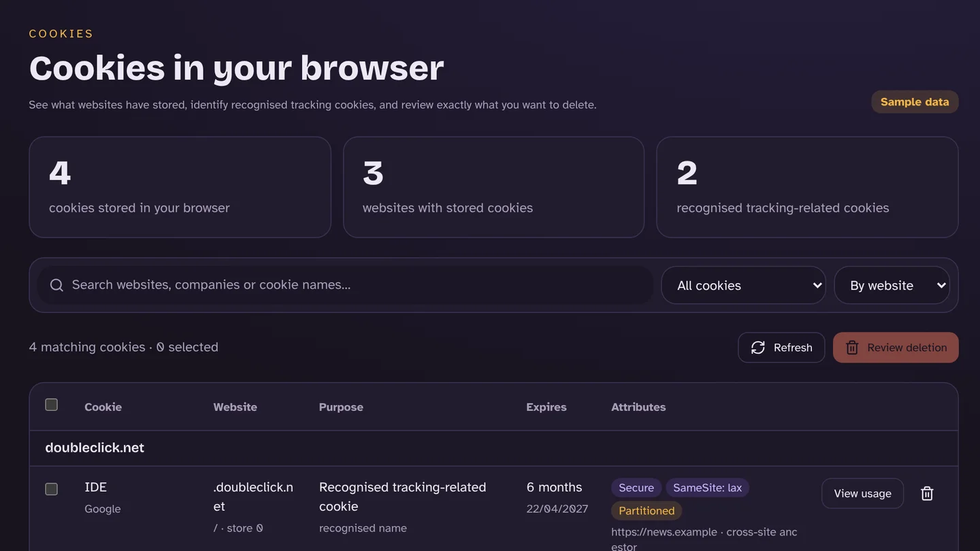
Task: Click the recognised tracking-related cookies card
Action: coord(807,187)
